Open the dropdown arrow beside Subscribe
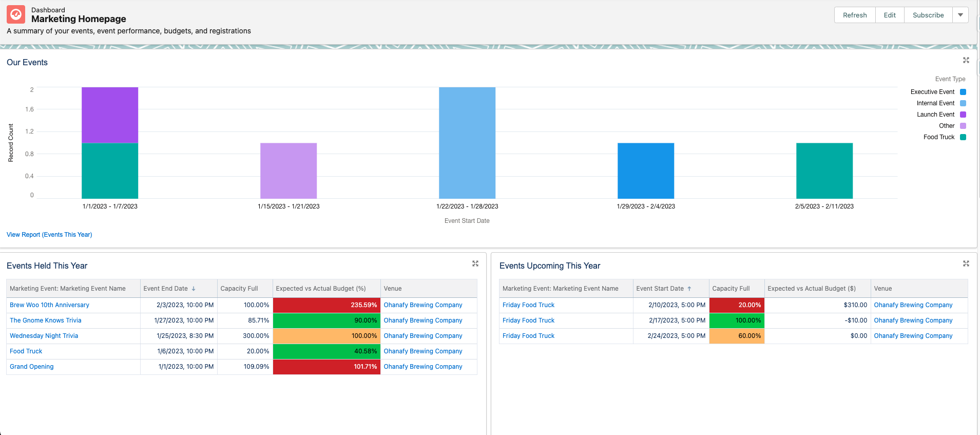Screen dimensions: 980x435 [960, 15]
